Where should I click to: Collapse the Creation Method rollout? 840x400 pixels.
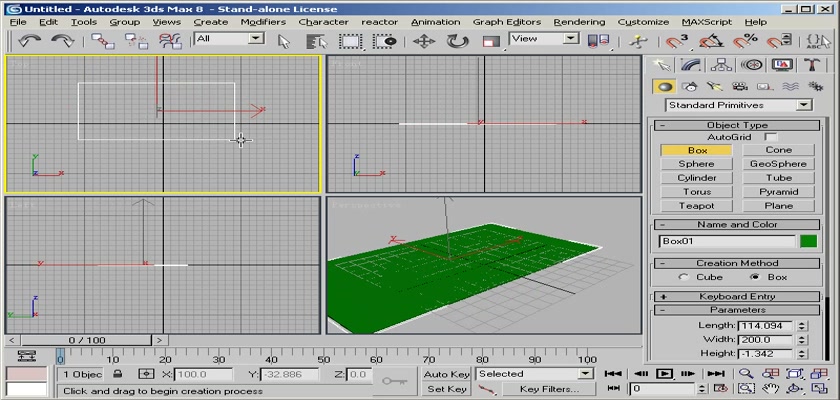[x=737, y=263]
